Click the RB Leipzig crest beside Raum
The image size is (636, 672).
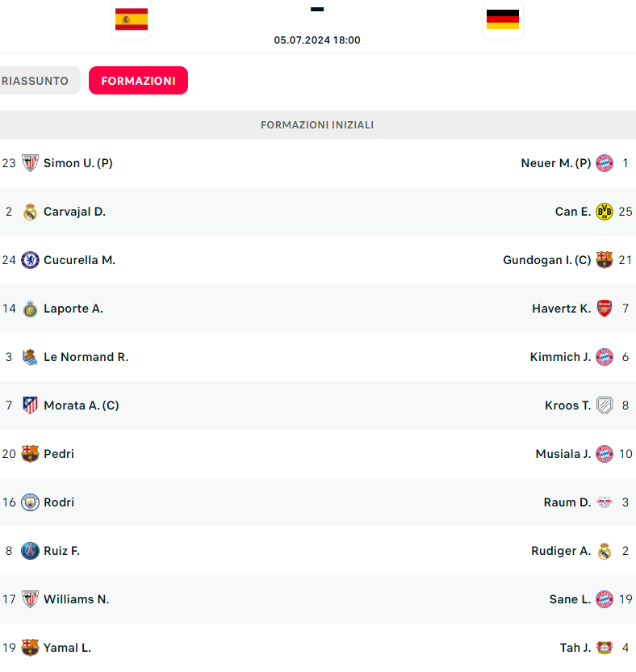605,502
